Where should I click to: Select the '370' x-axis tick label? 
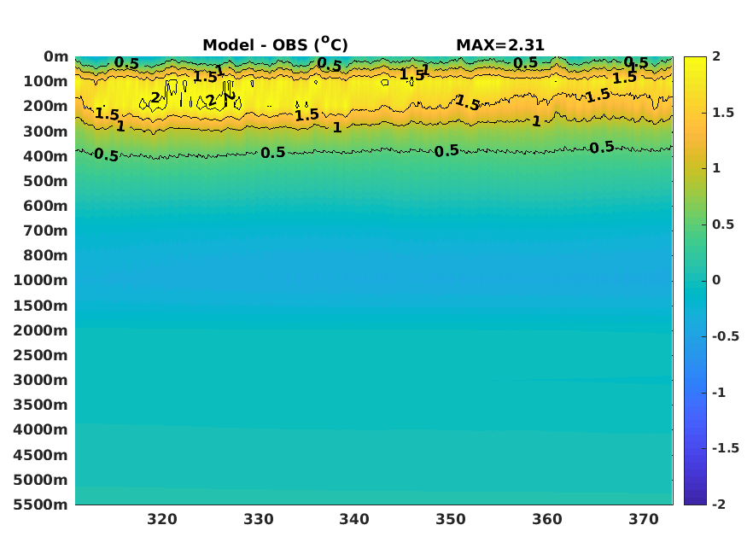[644, 519]
